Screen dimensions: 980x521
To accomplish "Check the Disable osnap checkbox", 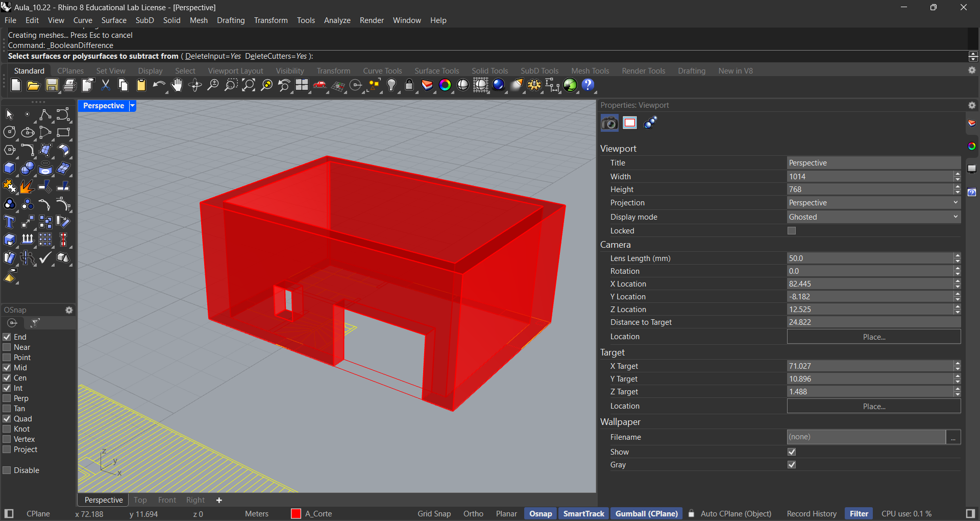I will [7, 470].
